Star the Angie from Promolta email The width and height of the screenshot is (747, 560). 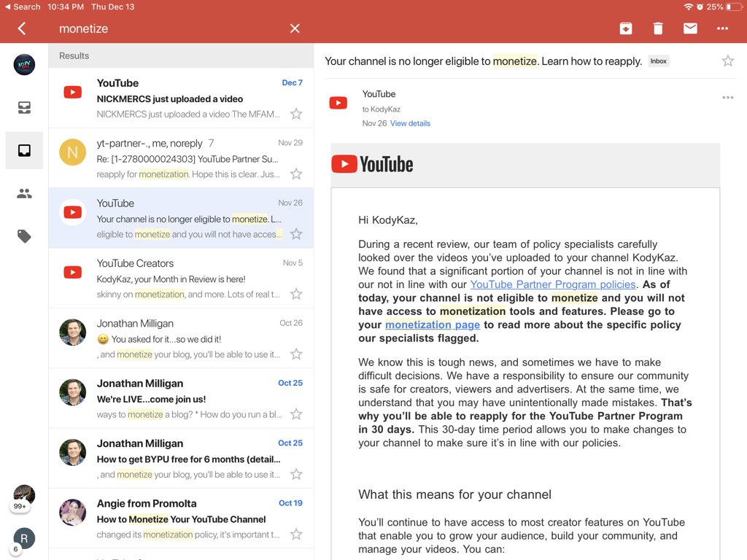[x=296, y=534]
